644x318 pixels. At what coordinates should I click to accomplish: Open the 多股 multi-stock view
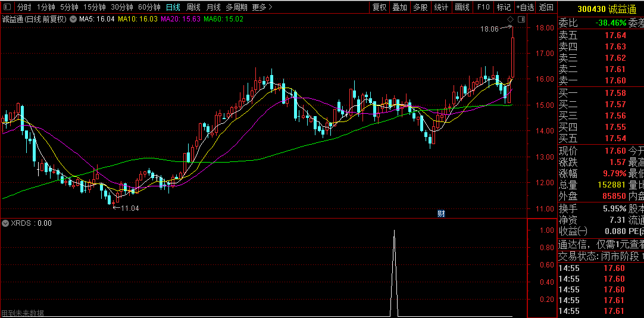[420, 7]
